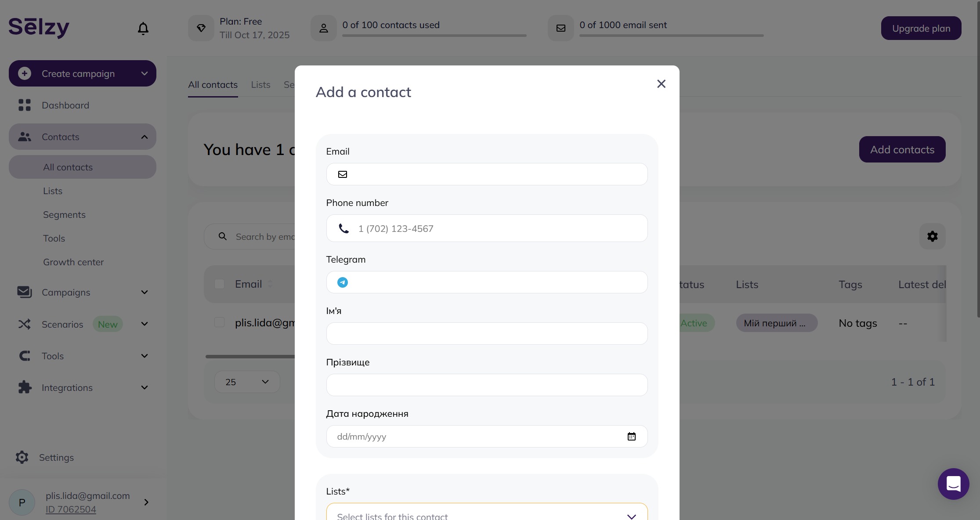This screenshot has height=520, width=980.
Task: Open the live chat support bubble
Action: (x=954, y=484)
